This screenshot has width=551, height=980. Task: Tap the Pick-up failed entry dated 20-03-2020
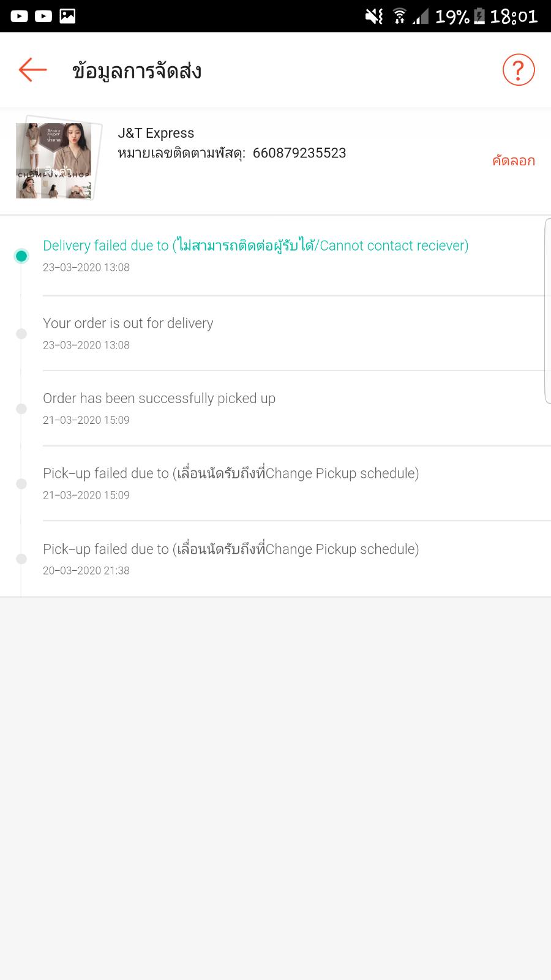click(231, 549)
